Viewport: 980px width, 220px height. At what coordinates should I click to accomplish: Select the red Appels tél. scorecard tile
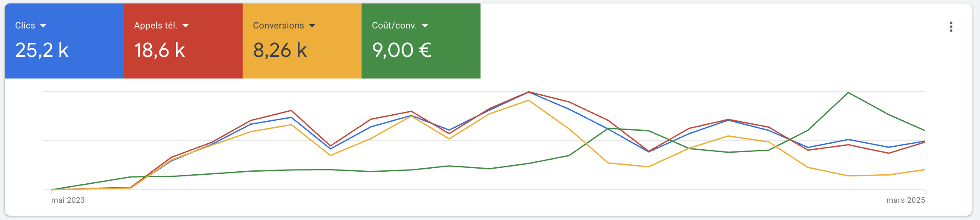(183, 41)
